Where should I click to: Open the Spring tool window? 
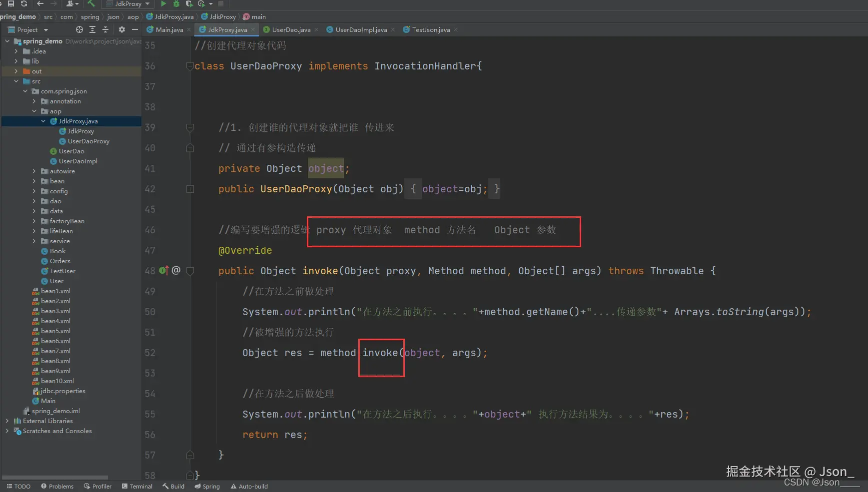click(207, 487)
